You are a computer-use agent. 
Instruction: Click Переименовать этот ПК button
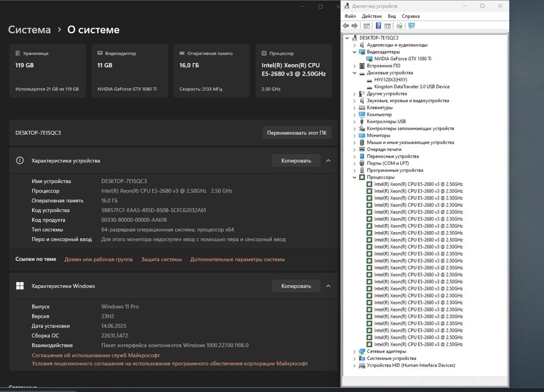pos(296,133)
